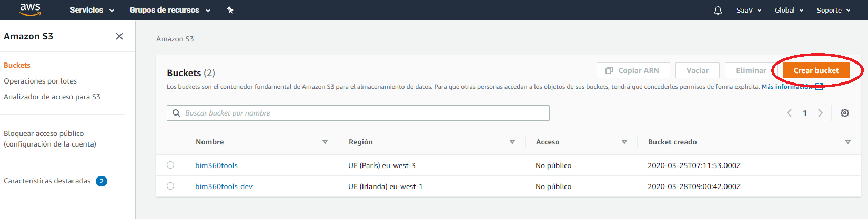Open Buckets in the sidebar

point(17,65)
